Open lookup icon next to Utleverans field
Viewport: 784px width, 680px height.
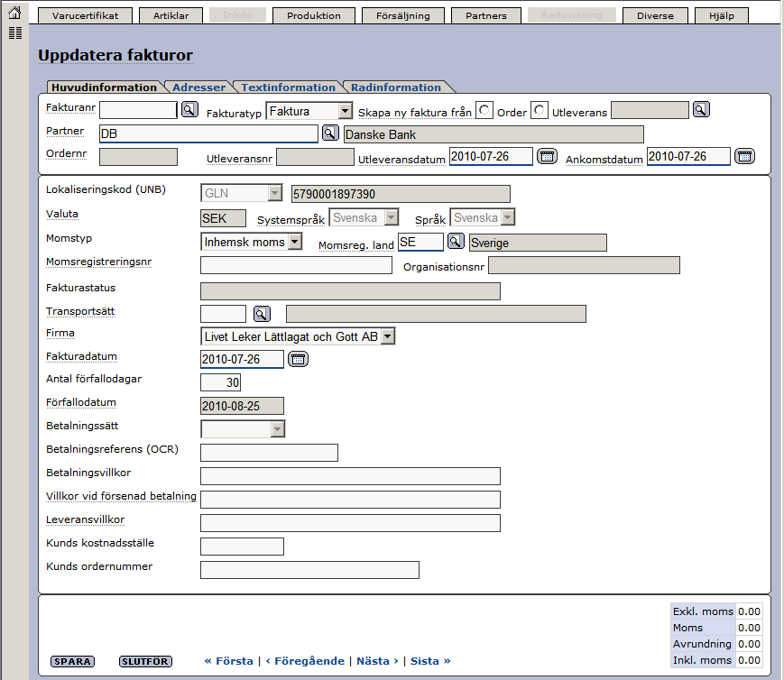pyautogui.click(x=701, y=109)
